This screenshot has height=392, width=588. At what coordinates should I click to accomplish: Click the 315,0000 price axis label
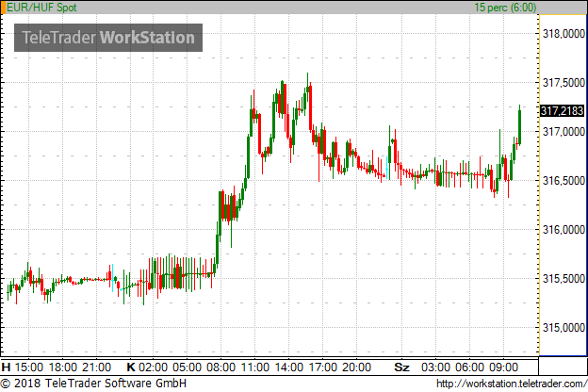[x=563, y=328]
